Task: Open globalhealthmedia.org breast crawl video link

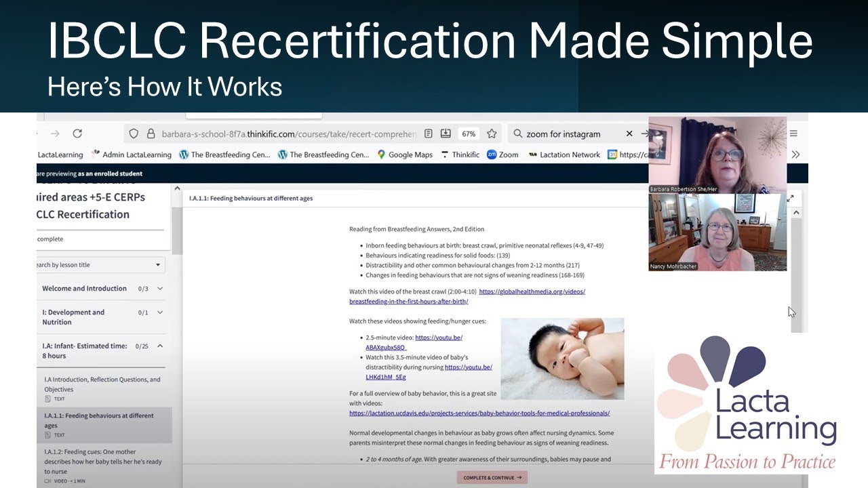Action: pos(467,296)
